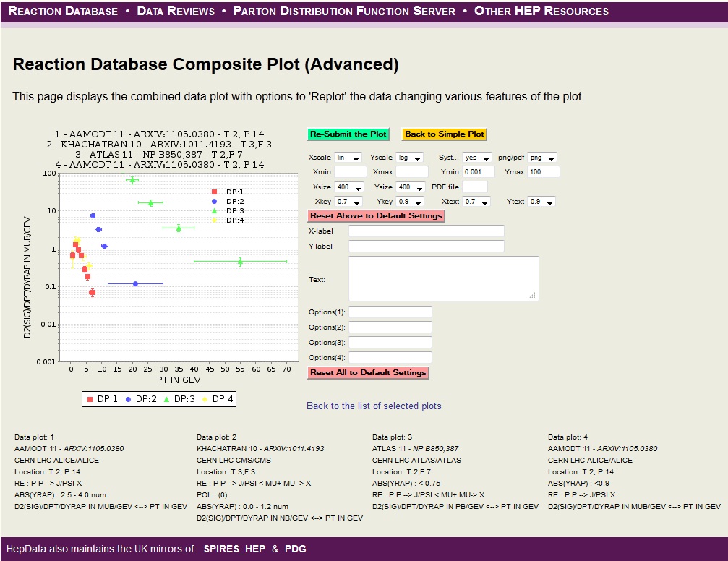Viewport: 728px width, 561px height.
Task: Click the Xmin input field
Action: tap(351, 172)
